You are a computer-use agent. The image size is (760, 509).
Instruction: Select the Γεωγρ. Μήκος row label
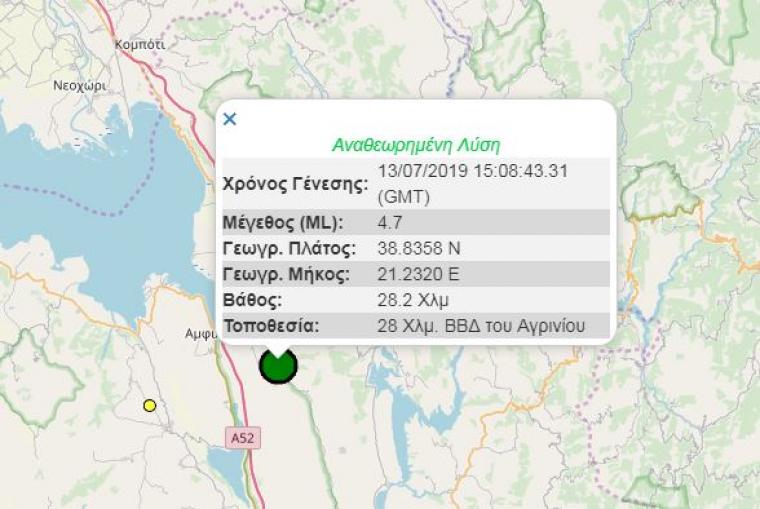tap(286, 274)
